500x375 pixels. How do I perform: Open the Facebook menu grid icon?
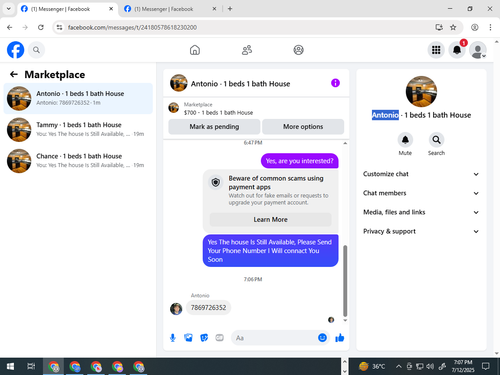click(436, 50)
